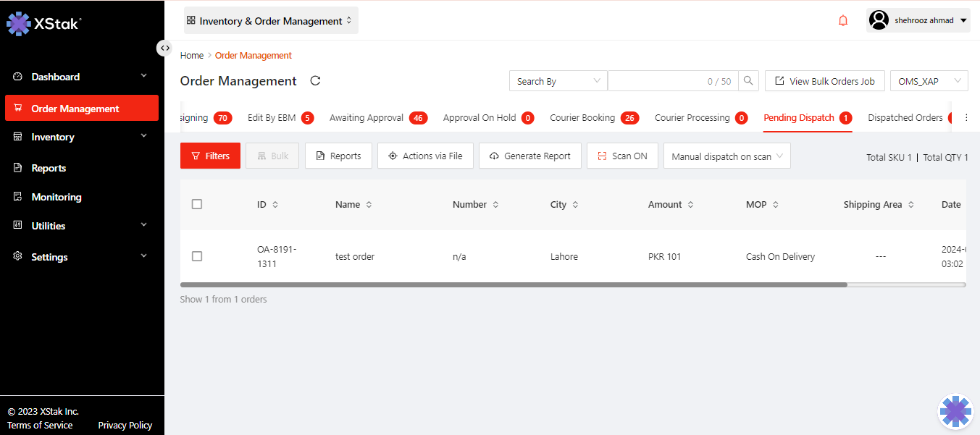Sort by ID column sort icon

275,205
